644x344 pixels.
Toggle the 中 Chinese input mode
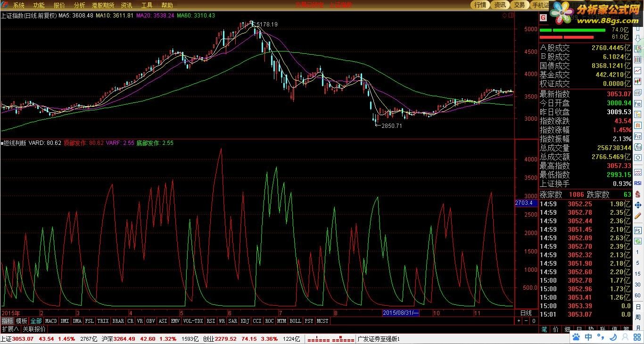588,337
